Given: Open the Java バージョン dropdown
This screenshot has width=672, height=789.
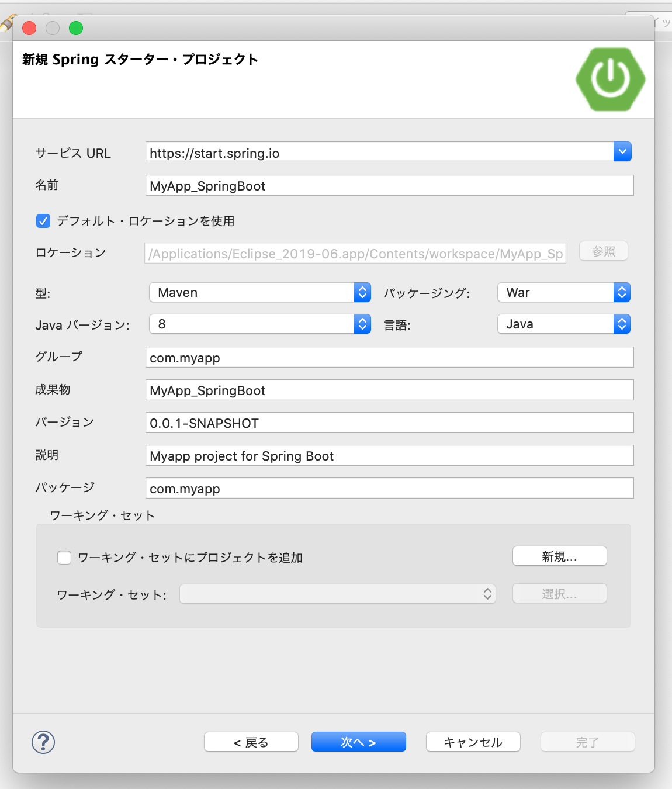Looking at the screenshot, I should [x=260, y=324].
